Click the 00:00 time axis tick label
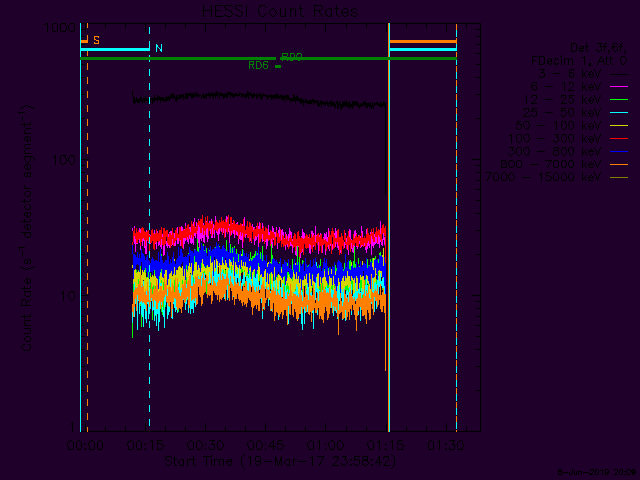This screenshot has width=640, height=480. click(85, 445)
